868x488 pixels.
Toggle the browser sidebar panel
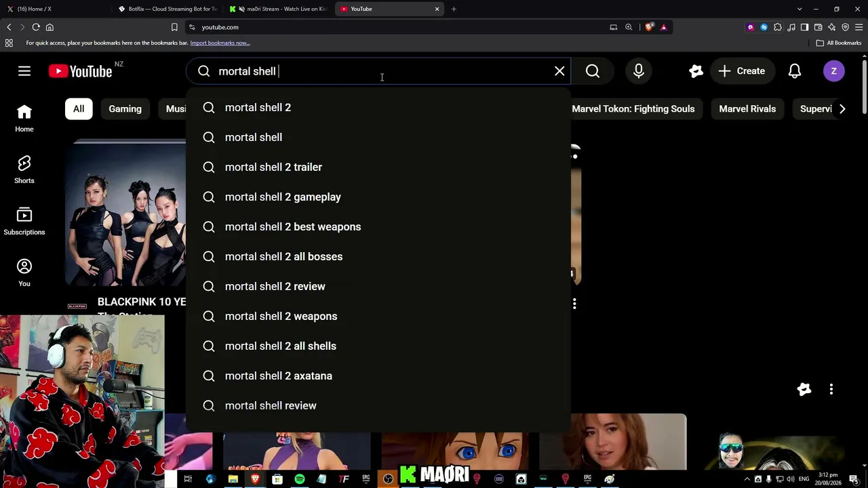[x=804, y=27]
